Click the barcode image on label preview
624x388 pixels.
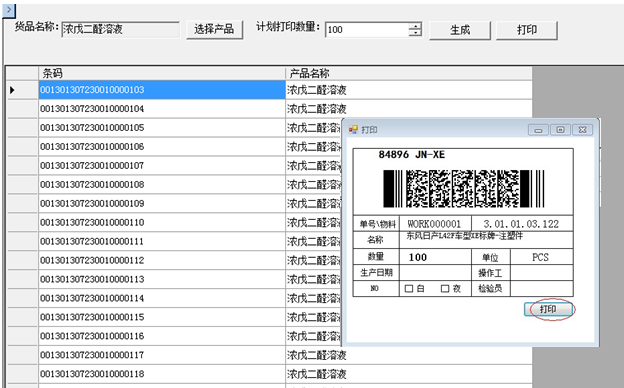[463, 189]
